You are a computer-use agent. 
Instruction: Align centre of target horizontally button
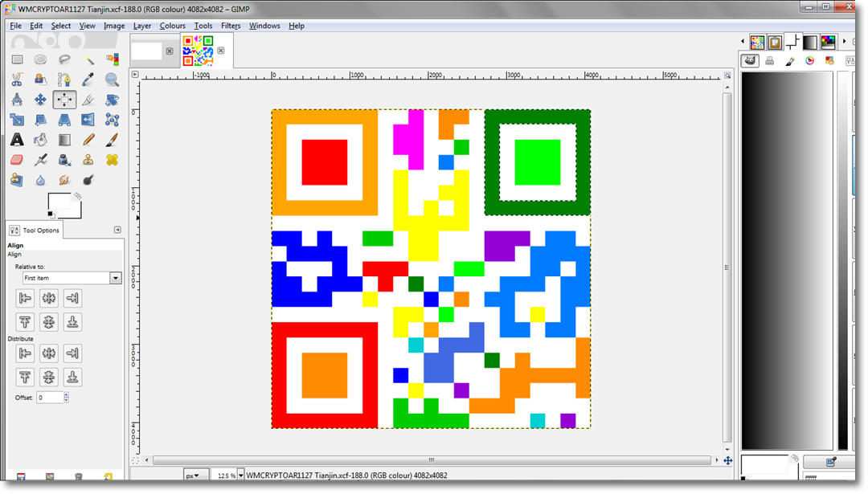(49, 298)
